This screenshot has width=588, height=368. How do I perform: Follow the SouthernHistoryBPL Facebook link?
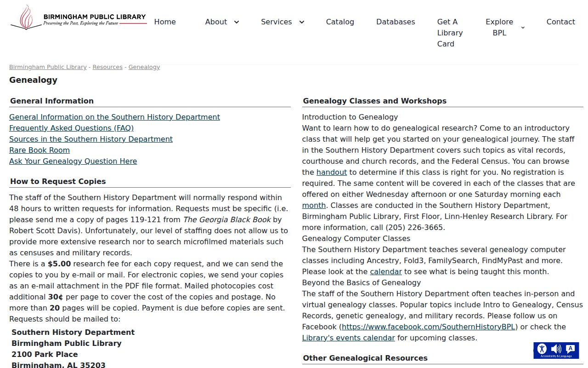(x=428, y=327)
